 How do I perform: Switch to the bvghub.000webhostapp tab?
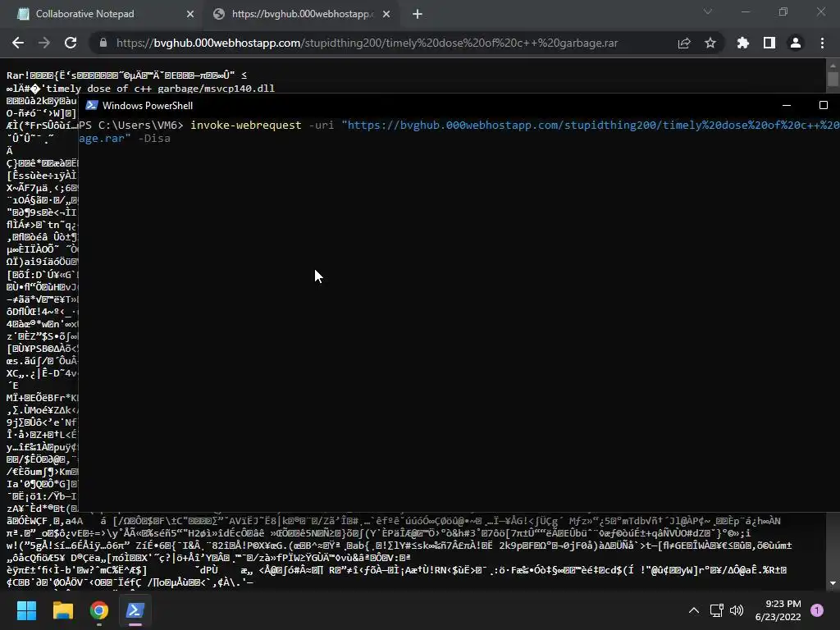(x=300, y=14)
